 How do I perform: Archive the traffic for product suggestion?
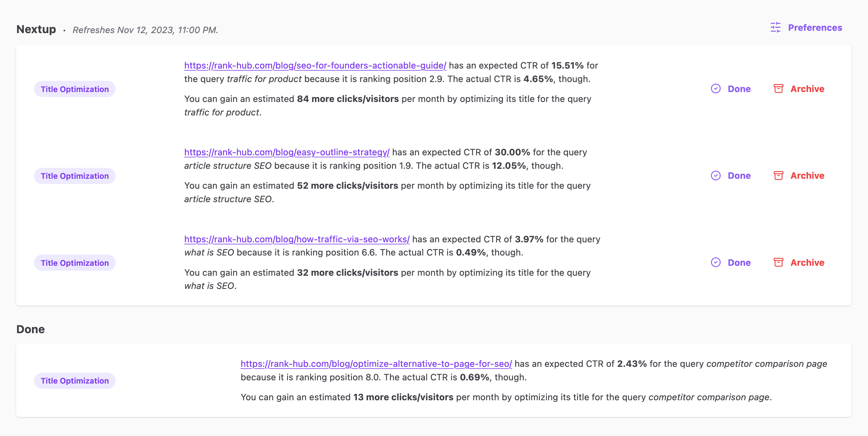tap(807, 89)
